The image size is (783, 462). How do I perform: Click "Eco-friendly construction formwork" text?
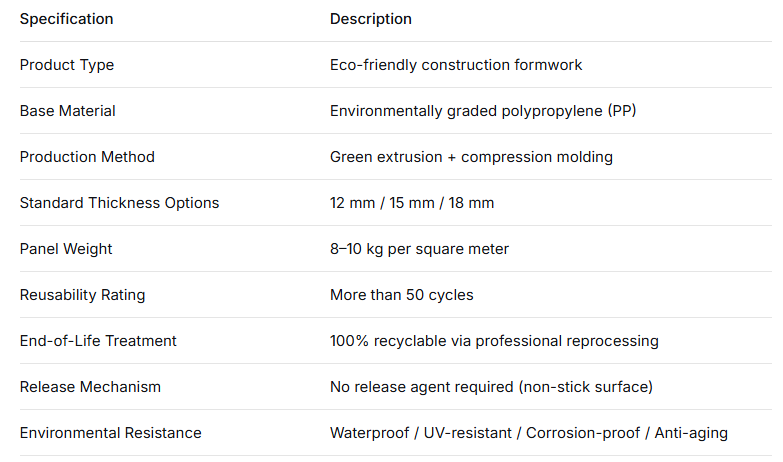pos(456,65)
